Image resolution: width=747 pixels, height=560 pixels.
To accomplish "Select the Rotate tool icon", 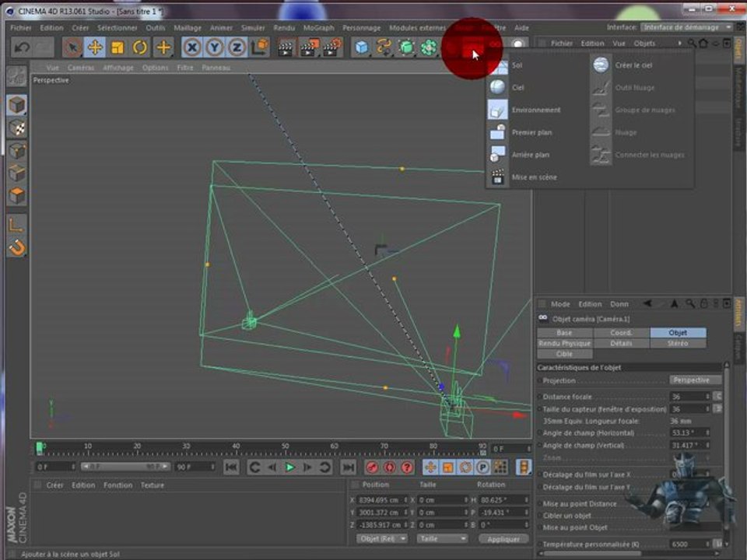I will 140,47.
